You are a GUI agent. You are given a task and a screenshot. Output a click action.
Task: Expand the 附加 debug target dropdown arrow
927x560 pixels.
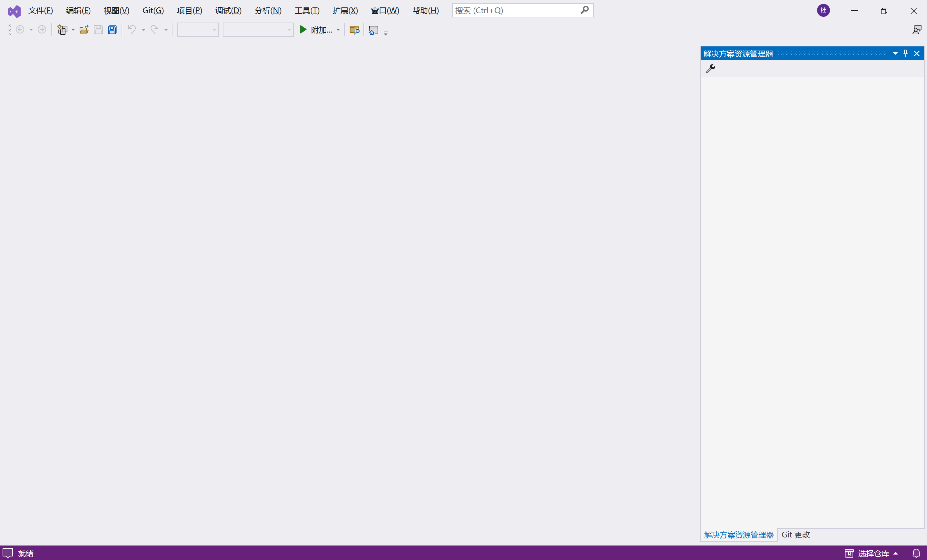pos(338,30)
